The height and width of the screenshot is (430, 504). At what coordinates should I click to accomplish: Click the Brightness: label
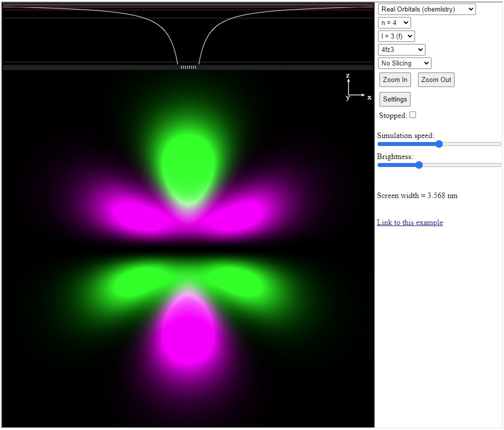(395, 156)
